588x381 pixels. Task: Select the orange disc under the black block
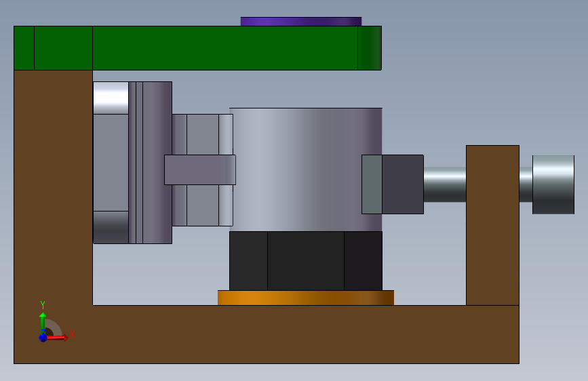coord(306,298)
